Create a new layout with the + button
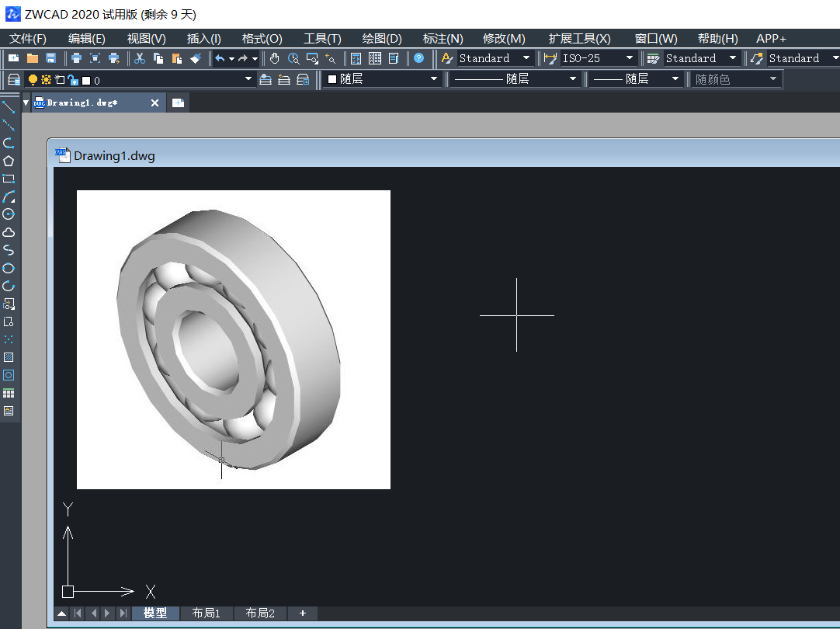Image resolution: width=840 pixels, height=629 pixels. (x=303, y=613)
